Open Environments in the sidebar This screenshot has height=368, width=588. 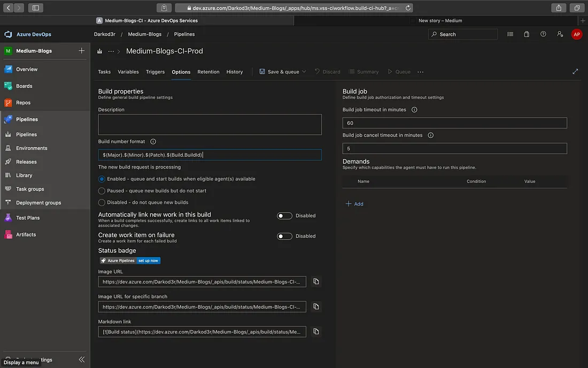32,148
